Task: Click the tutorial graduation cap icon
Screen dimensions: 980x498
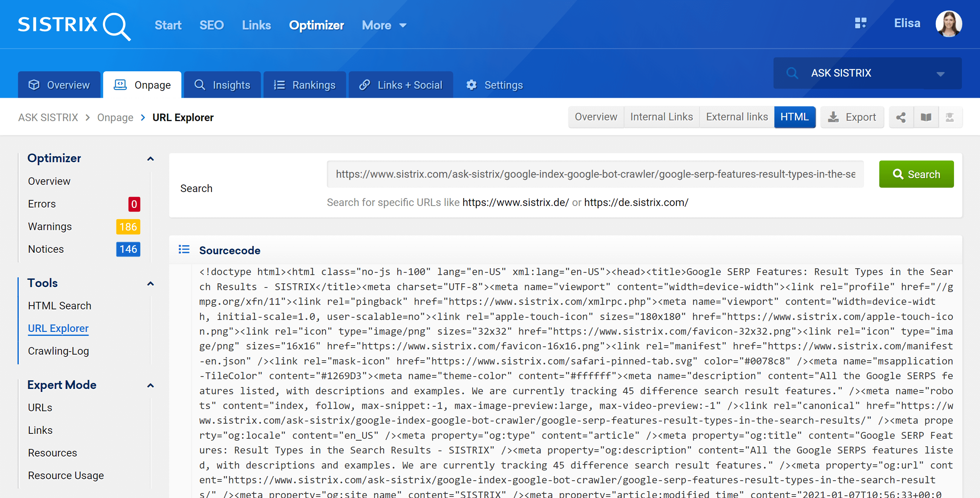Action: pyautogui.click(x=951, y=117)
